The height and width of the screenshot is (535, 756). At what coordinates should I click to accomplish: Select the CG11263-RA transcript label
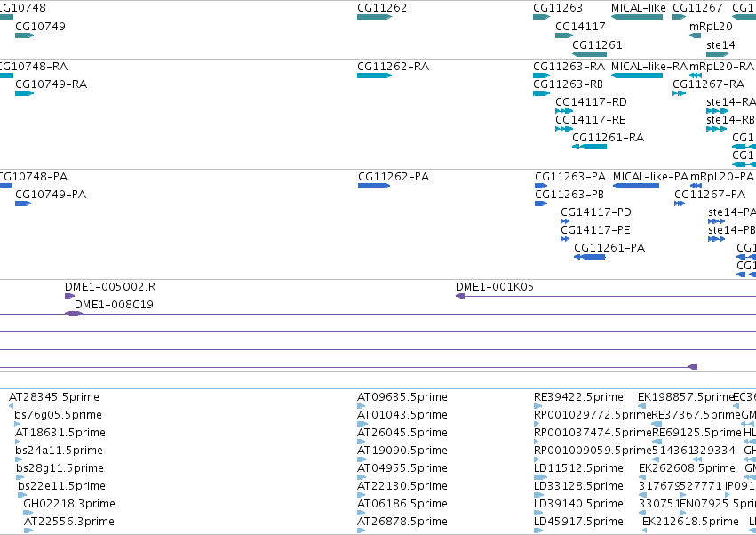tap(569, 66)
